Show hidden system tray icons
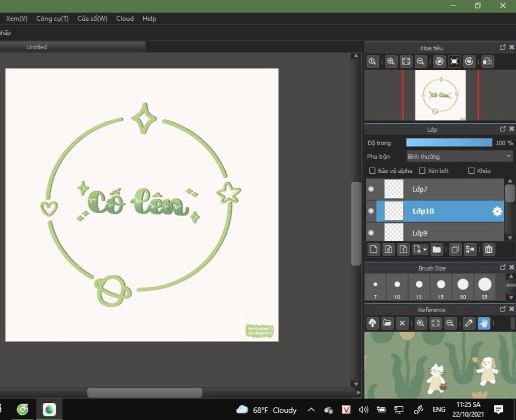This screenshot has width=516, height=420. (x=311, y=410)
